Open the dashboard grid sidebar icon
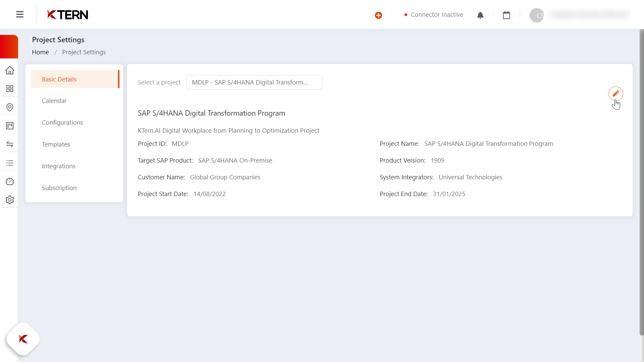This screenshot has width=644, height=362. (10, 88)
